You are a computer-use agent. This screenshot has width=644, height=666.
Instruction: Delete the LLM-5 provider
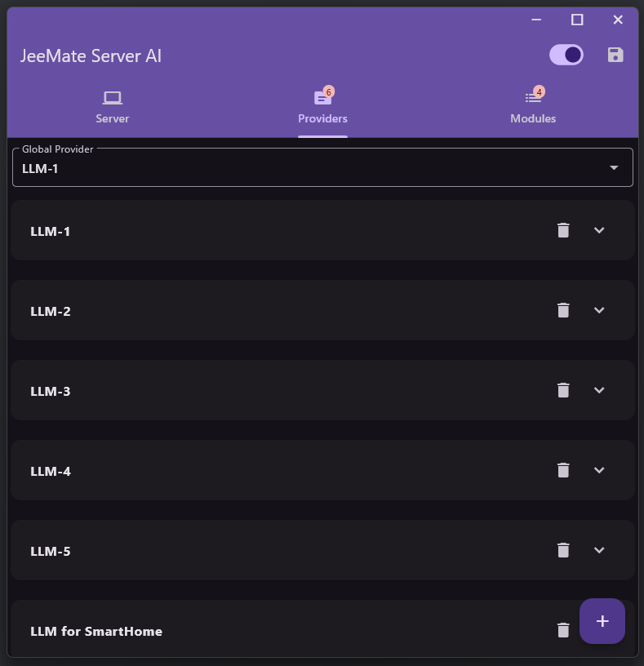(563, 550)
